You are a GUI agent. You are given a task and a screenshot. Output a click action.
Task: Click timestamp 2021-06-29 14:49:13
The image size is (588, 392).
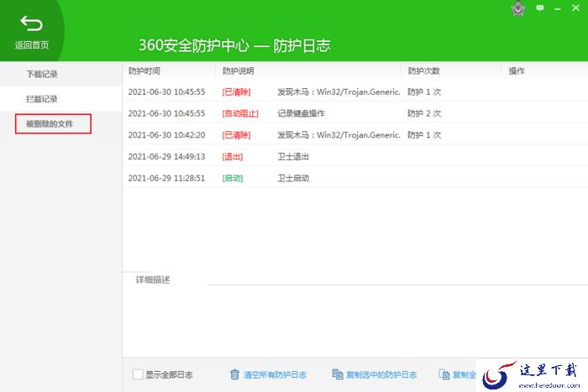[x=166, y=156]
